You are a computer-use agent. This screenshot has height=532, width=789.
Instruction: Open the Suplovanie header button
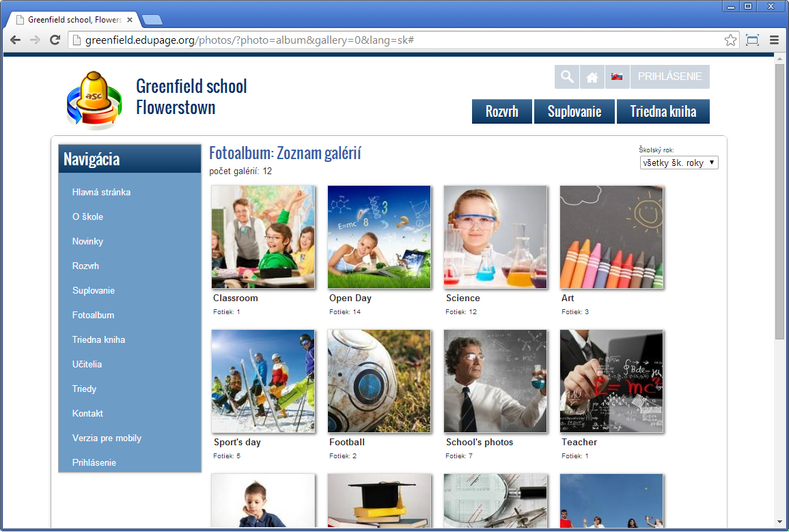574,111
